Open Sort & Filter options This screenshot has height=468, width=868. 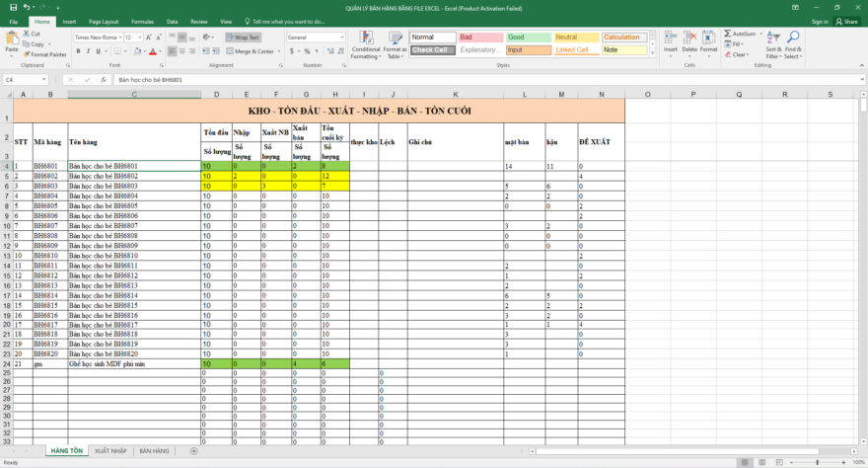773,44
